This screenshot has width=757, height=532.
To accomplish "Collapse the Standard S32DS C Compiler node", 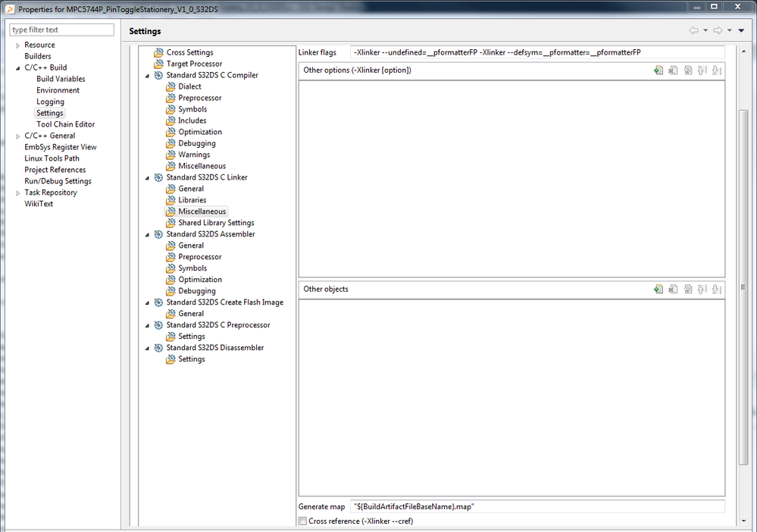I will point(147,76).
